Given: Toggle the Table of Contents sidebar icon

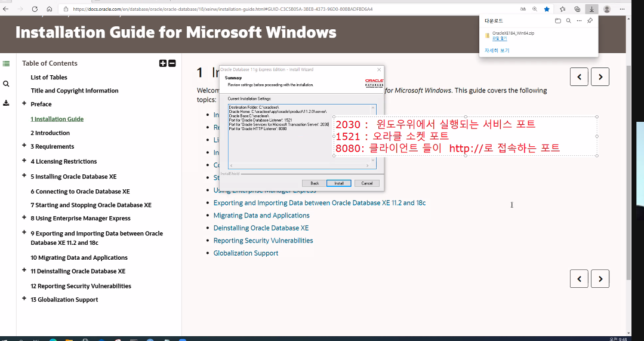Looking at the screenshot, I should click(6, 63).
